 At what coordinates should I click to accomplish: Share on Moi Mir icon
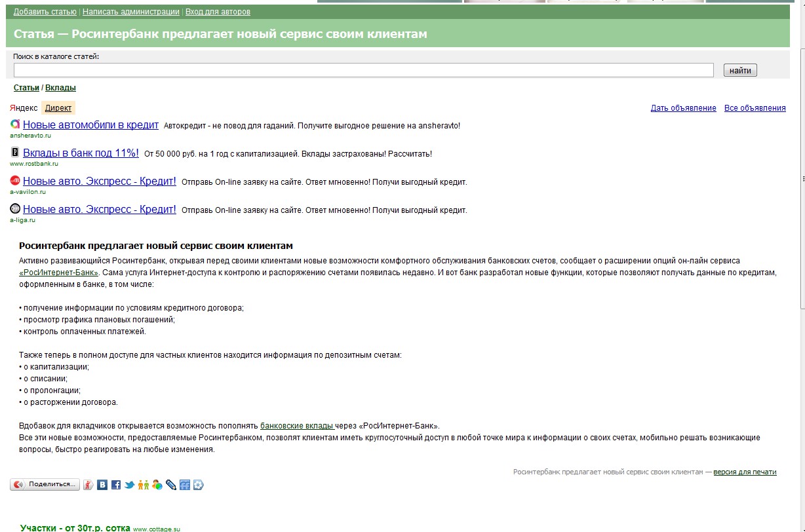click(157, 485)
